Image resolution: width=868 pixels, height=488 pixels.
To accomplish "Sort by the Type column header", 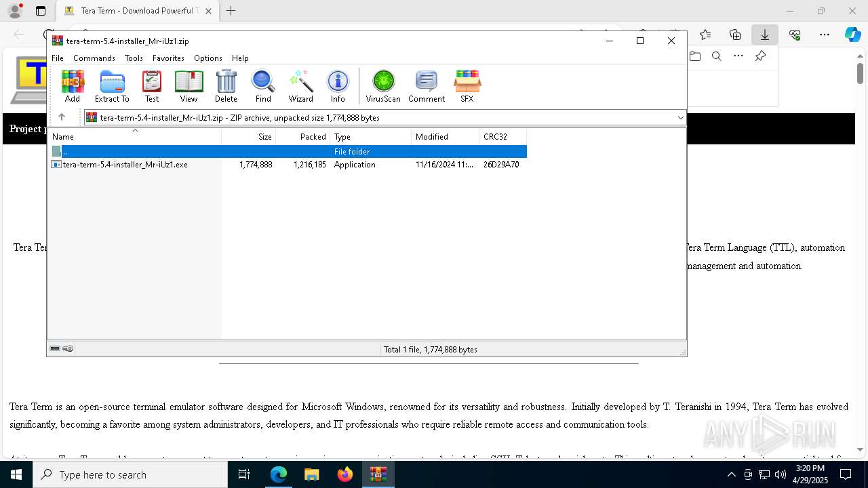I will tap(371, 136).
